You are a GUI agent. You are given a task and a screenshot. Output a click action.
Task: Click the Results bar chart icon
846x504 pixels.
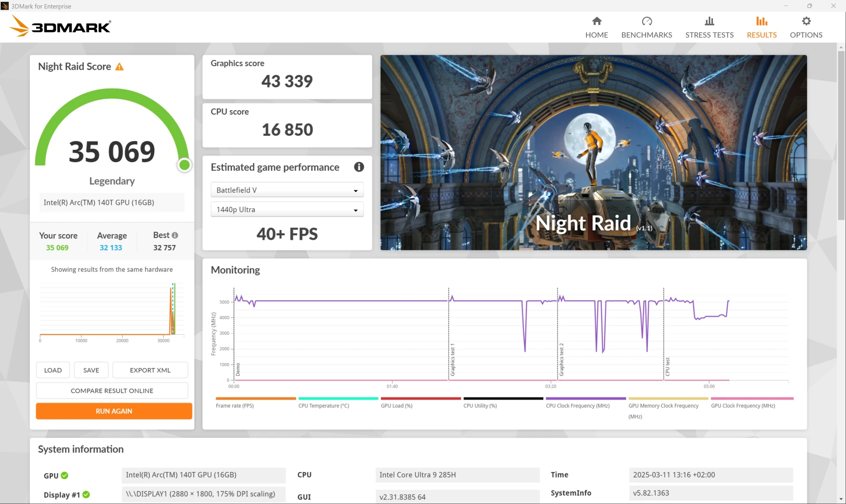point(761,21)
